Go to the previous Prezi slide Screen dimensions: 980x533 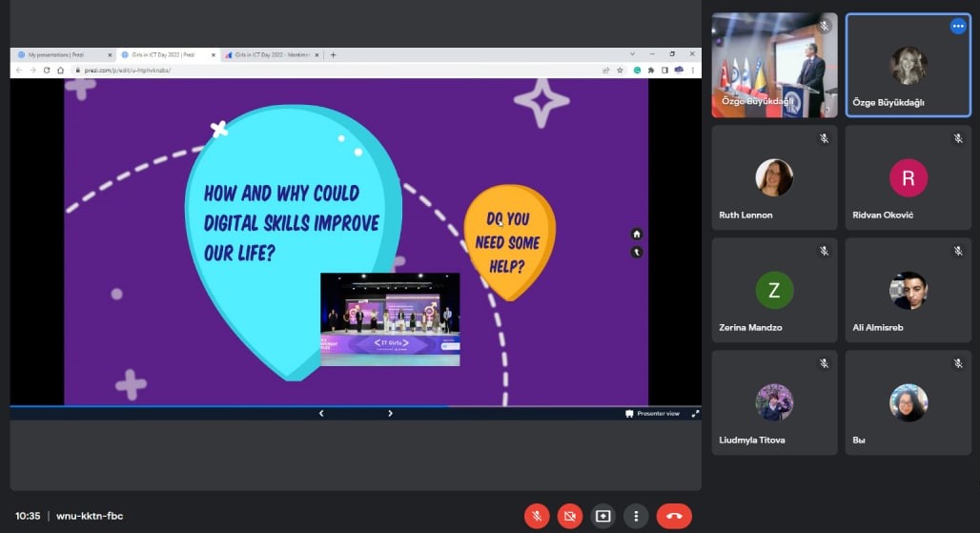(x=320, y=413)
